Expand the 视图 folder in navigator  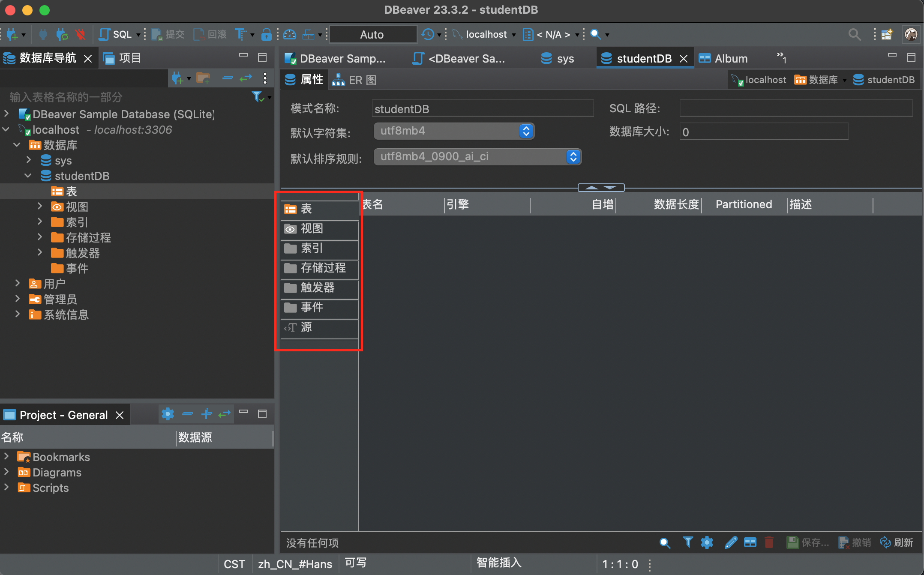pos(40,206)
